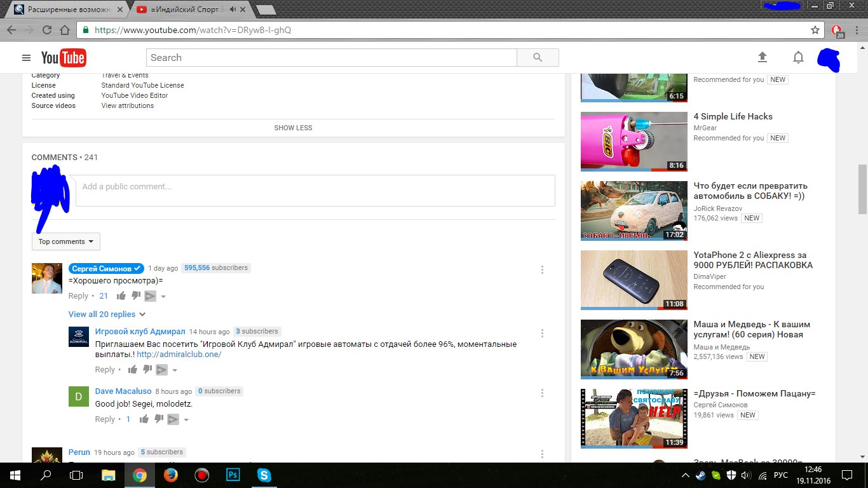This screenshot has width=868, height=488.
Task: Expand arrow beside Сергей Симонов's comment actions
Action: 163,296
